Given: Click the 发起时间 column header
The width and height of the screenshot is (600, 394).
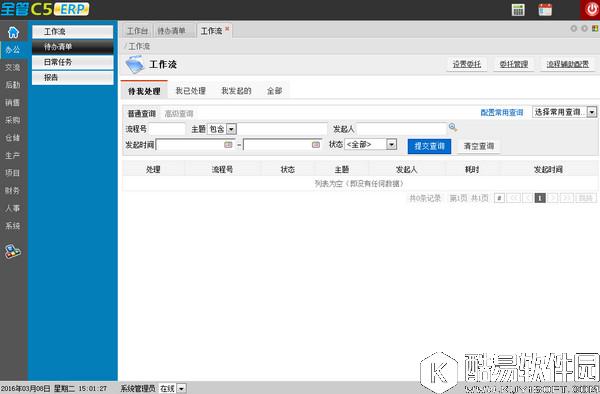Looking at the screenshot, I should pyautogui.click(x=548, y=169).
